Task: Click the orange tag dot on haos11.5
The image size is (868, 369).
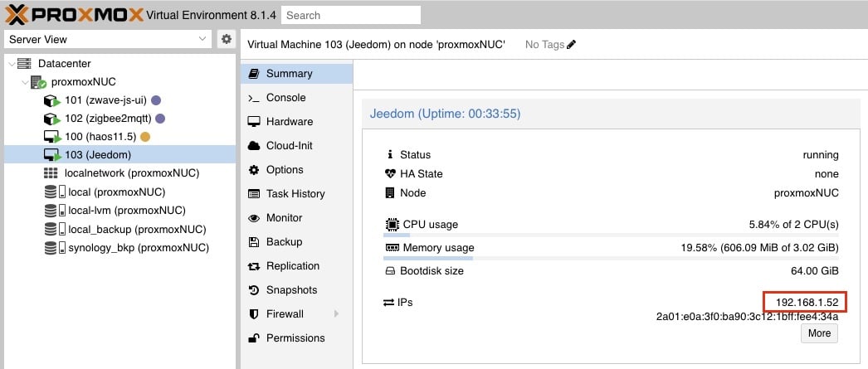Action: (x=145, y=137)
